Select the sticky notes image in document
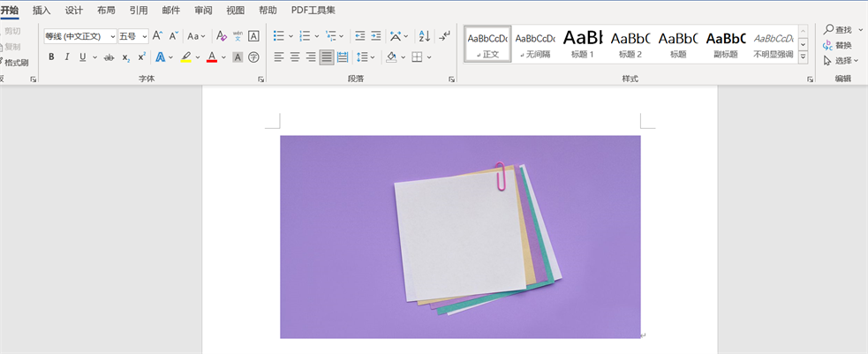Screen dimensions: 868x354 click(460, 237)
